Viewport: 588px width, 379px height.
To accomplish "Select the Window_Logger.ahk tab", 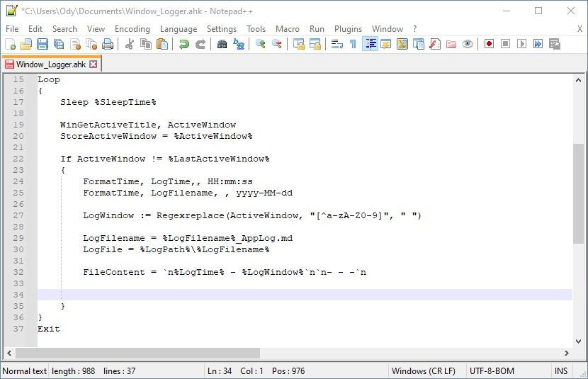I will coord(51,64).
